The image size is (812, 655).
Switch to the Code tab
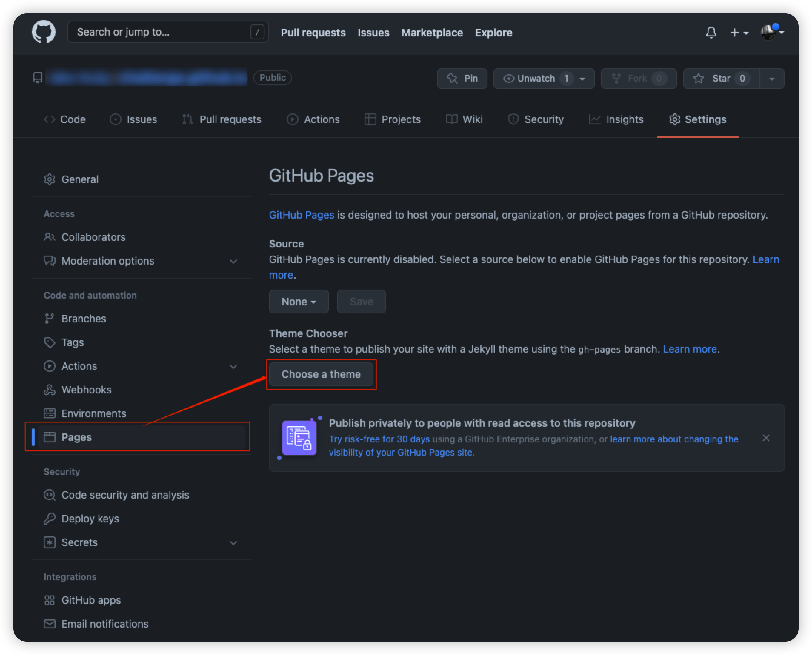click(65, 119)
